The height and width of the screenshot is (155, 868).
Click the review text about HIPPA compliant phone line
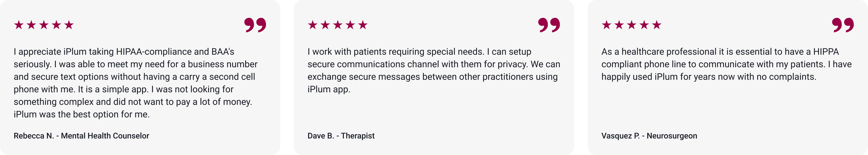tap(726, 64)
